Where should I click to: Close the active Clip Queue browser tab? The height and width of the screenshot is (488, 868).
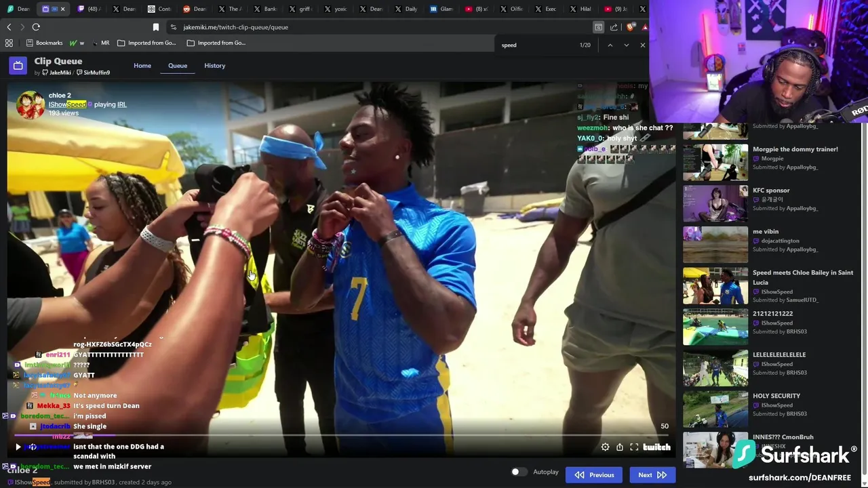pos(62,9)
